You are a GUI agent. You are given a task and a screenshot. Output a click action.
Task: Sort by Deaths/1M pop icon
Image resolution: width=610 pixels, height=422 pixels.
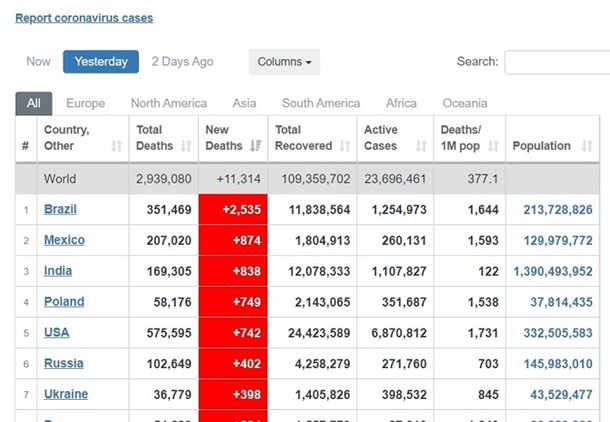point(493,146)
